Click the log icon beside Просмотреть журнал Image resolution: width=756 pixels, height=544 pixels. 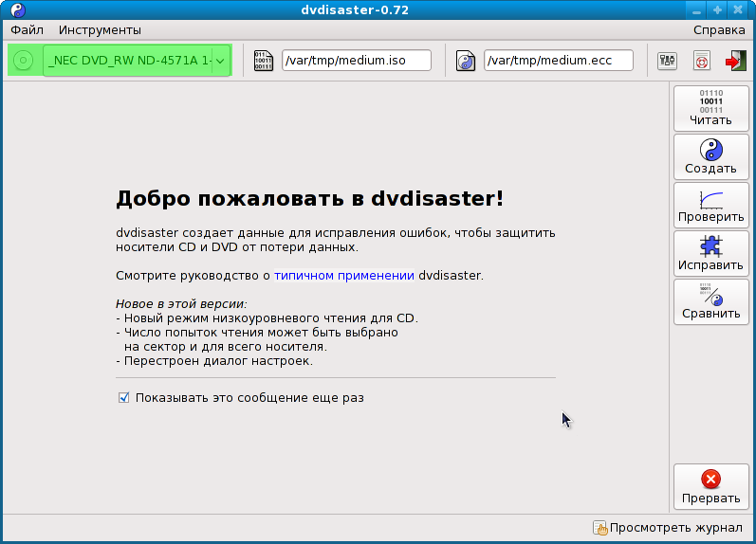point(599,528)
